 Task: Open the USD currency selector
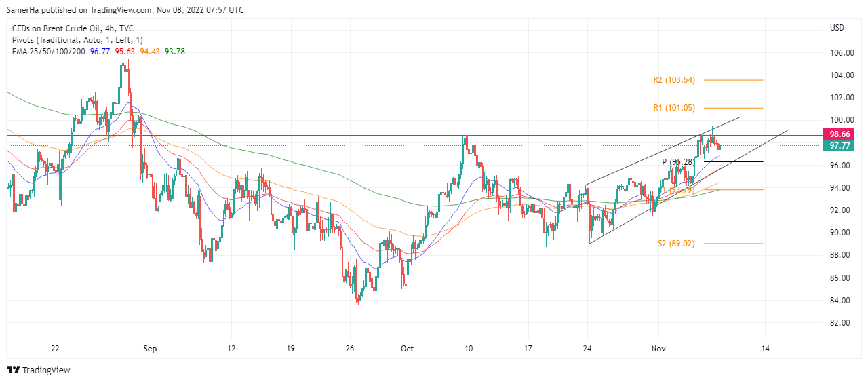coord(837,28)
